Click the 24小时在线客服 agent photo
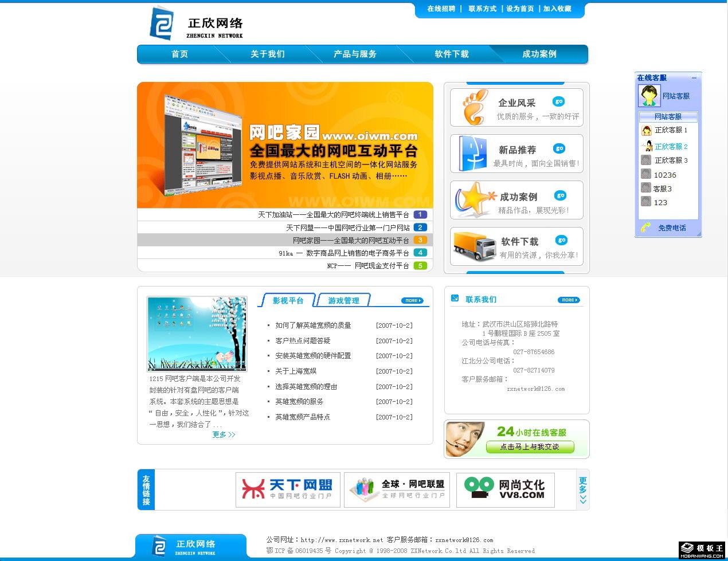The width and height of the screenshot is (728, 561). pos(465,440)
